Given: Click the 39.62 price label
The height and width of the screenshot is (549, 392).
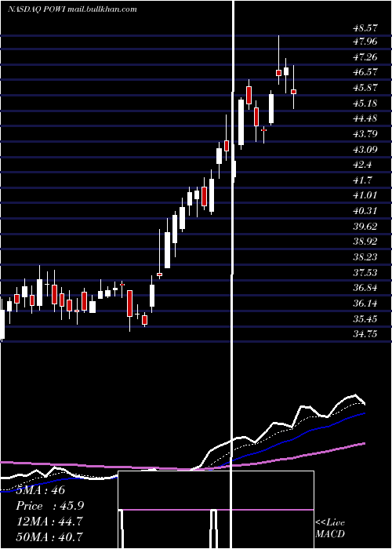Looking at the screenshot, I should coord(365,227).
